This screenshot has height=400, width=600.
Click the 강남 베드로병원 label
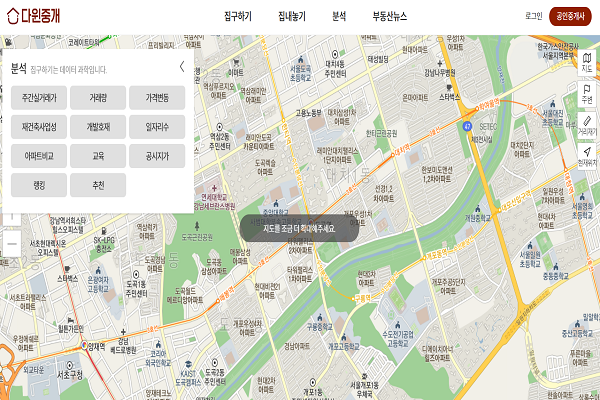point(123,346)
